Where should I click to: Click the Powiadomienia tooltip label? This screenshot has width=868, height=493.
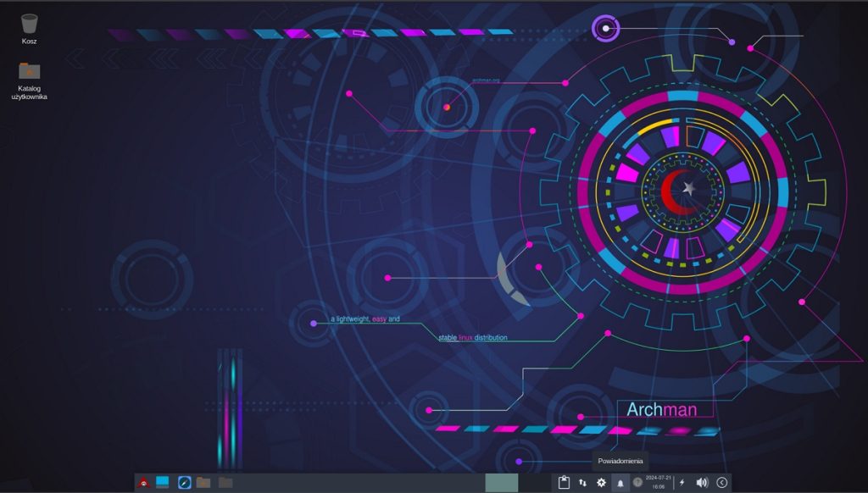click(x=620, y=461)
